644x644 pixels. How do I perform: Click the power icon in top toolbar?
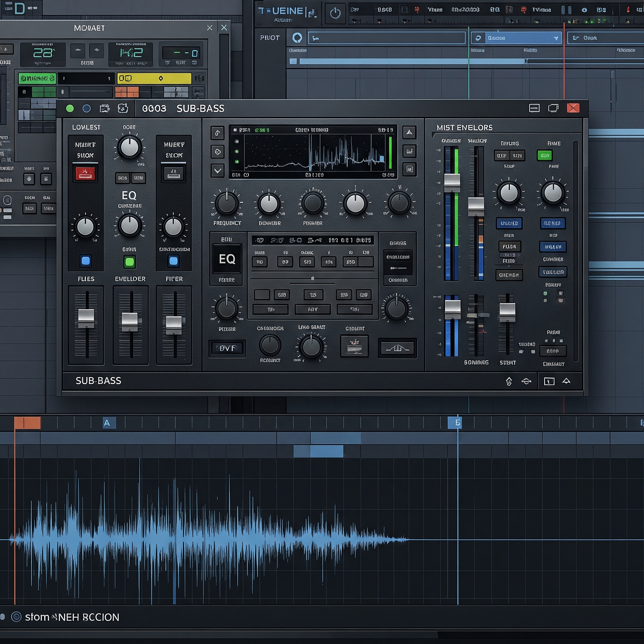coord(335,14)
